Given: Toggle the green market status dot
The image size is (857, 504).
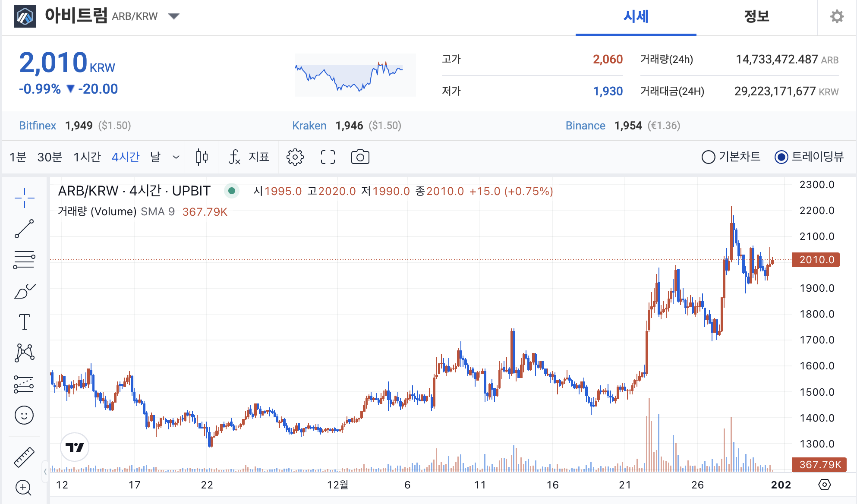Looking at the screenshot, I should [x=232, y=191].
